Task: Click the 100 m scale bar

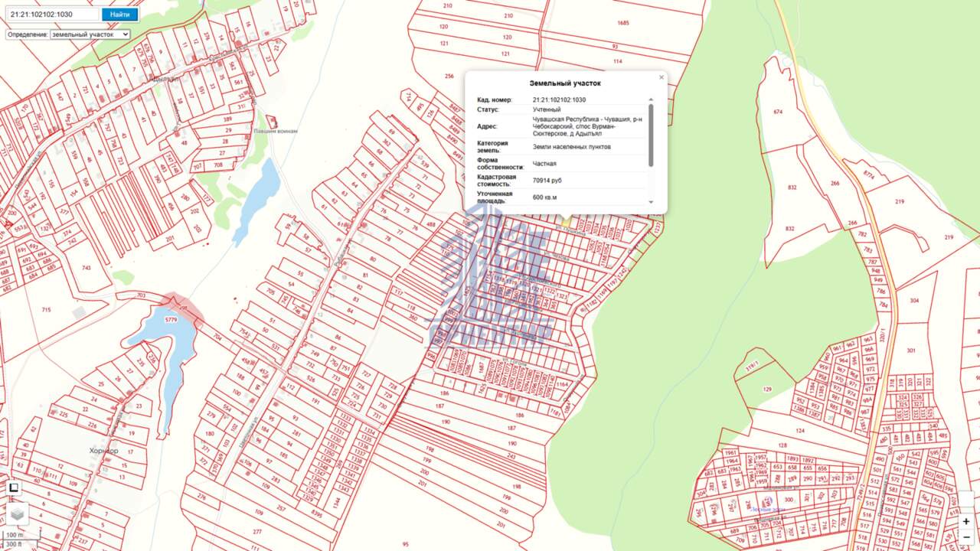Action: [x=15, y=535]
